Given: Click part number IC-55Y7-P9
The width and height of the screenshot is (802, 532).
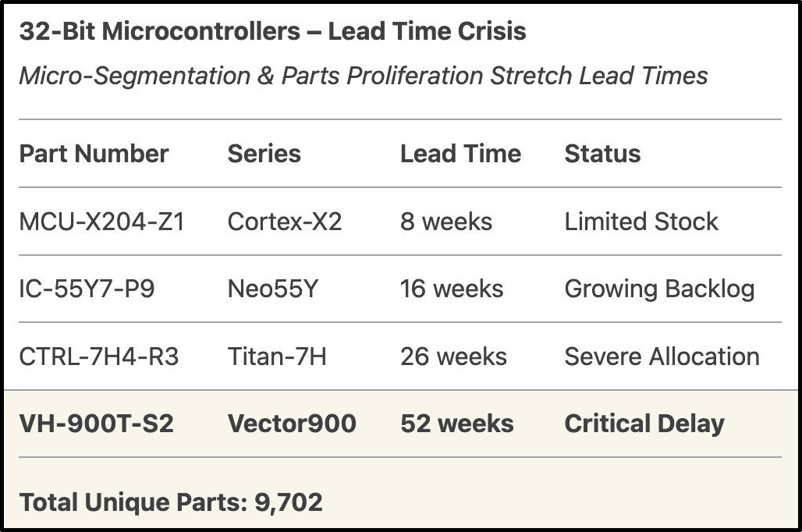Looking at the screenshot, I should (x=87, y=289).
